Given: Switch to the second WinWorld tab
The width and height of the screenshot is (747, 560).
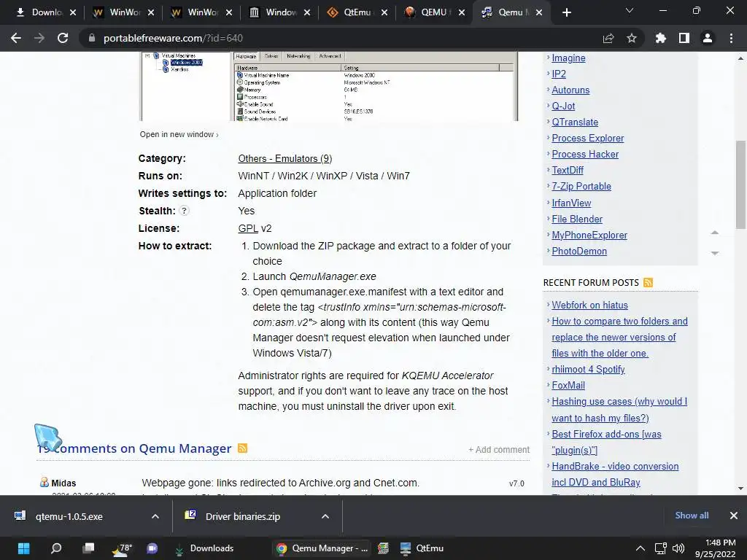Looking at the screenshot, I should 196,12.
